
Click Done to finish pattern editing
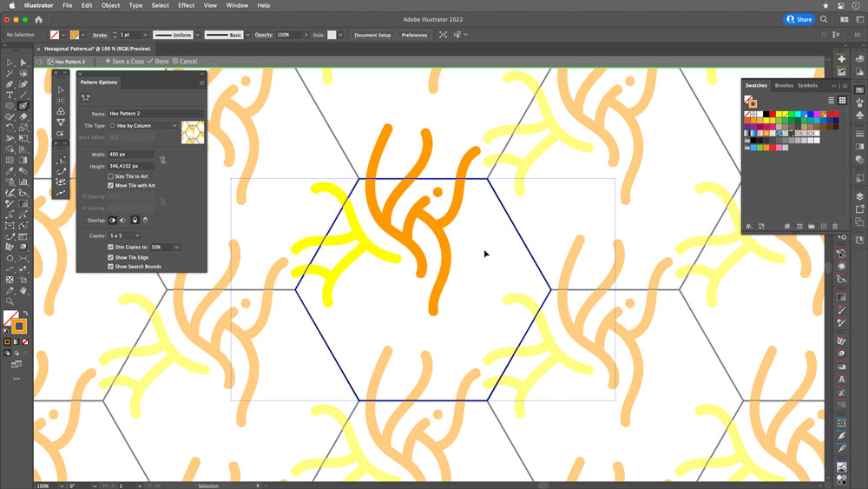158,62
